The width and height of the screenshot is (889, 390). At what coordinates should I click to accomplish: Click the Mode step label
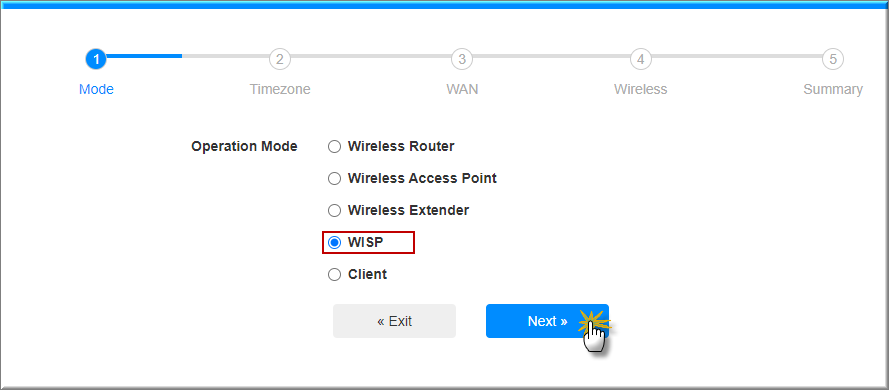click(x=96, y=90)
